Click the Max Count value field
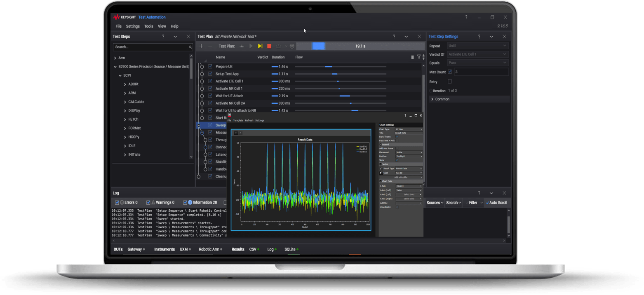This screenshot has height=295, width=644. tap(481, 72)
